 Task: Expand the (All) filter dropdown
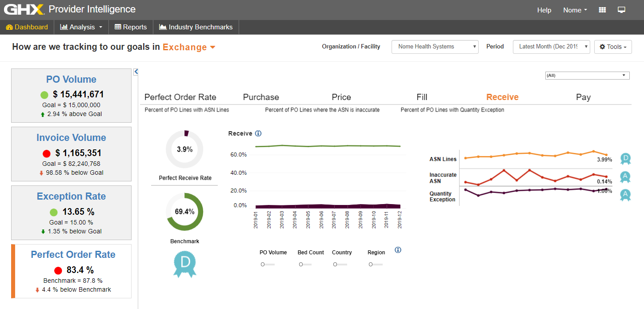point(587,76)
